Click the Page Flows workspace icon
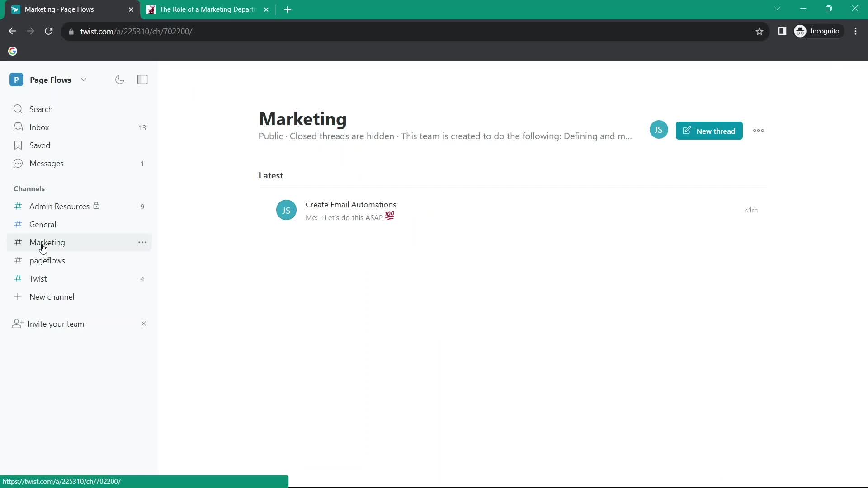The image size is (868, 488). tap(16, 80)
